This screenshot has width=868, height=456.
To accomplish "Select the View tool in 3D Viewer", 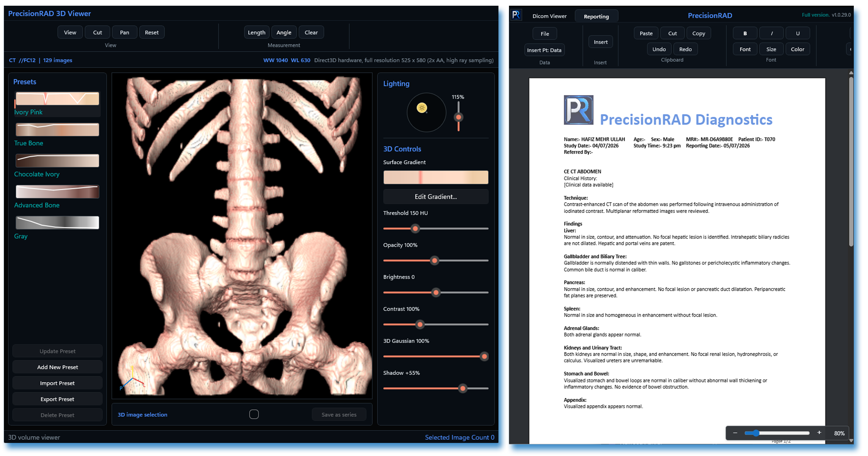I will (70, 32).
